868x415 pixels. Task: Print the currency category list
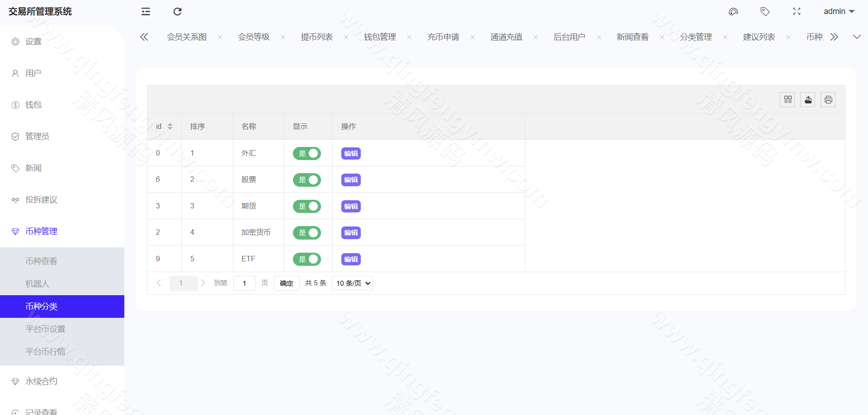click(x=828, y=99)
